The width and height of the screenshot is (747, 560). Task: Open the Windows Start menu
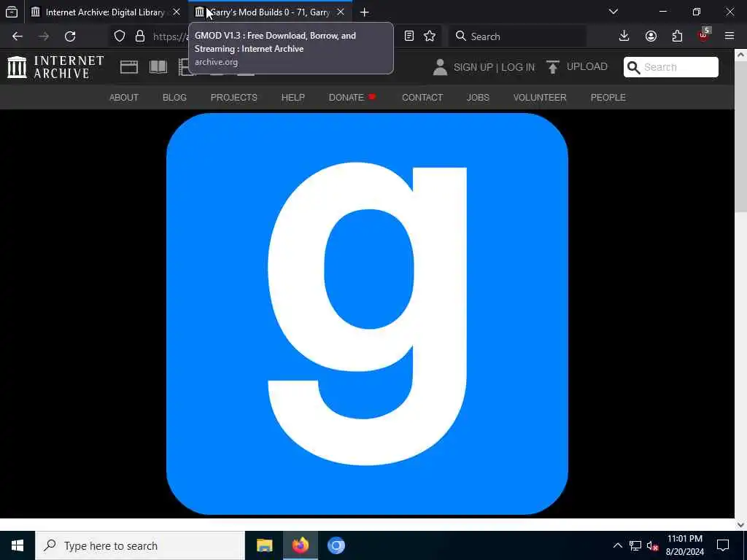point(18,545)
